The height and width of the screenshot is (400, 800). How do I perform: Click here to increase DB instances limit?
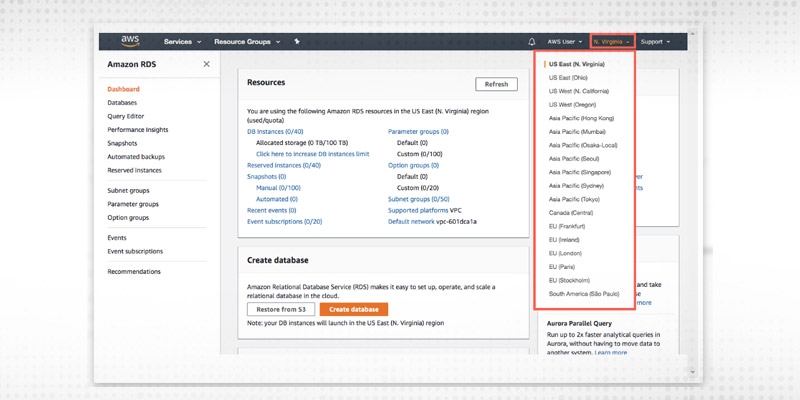[313, 154]
